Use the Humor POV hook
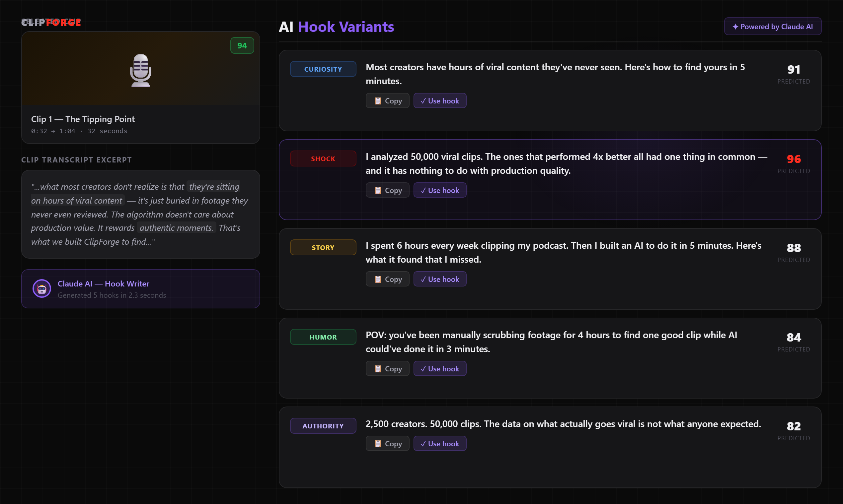Screen dimensions: 843x504 coord(439,368)
